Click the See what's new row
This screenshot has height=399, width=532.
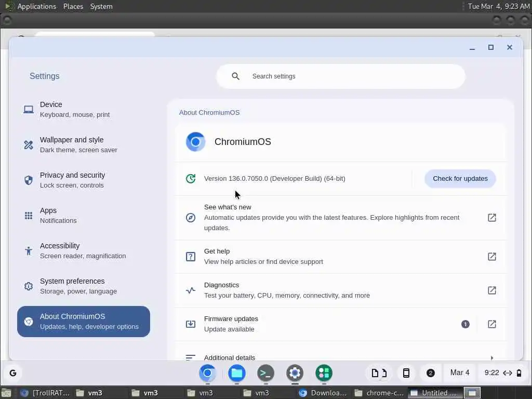(x=341, y=218)
